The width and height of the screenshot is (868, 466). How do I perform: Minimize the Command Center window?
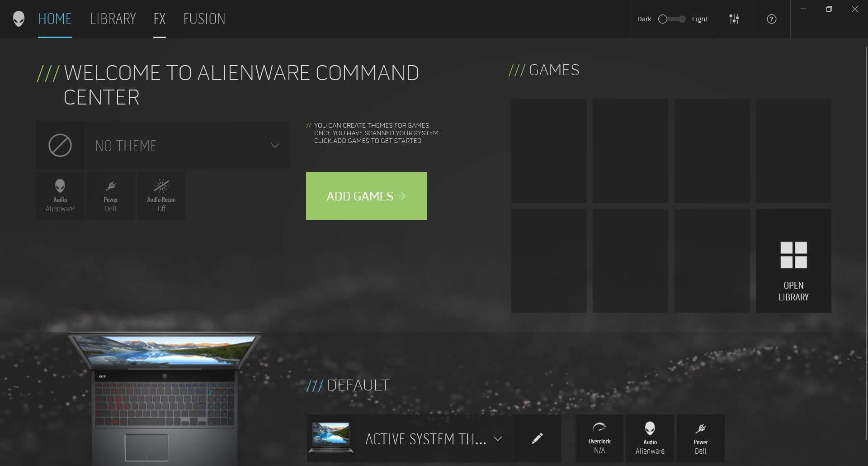[x=803, y=9]
